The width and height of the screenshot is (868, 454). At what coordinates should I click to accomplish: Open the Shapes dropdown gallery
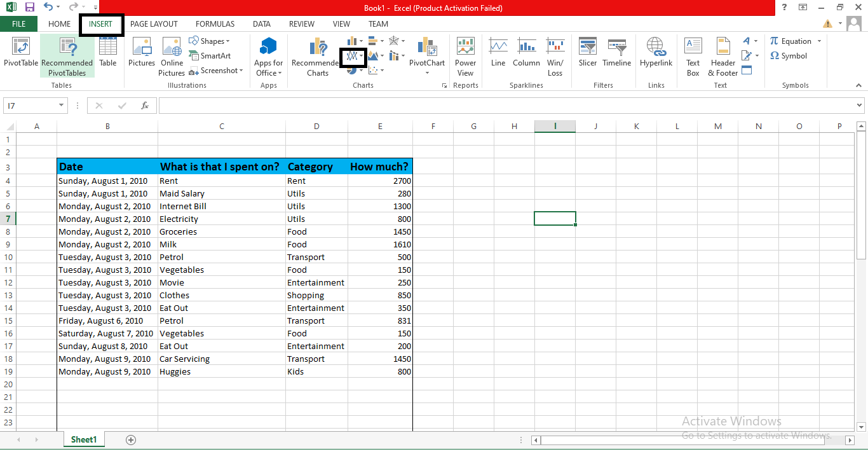pos(210,41)
